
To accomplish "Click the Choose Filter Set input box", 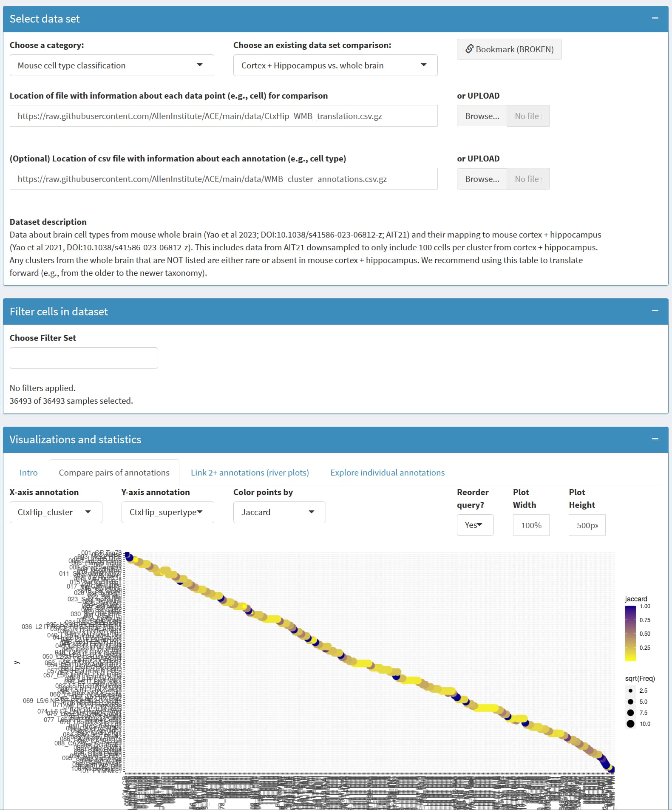I will coord(84,358).
